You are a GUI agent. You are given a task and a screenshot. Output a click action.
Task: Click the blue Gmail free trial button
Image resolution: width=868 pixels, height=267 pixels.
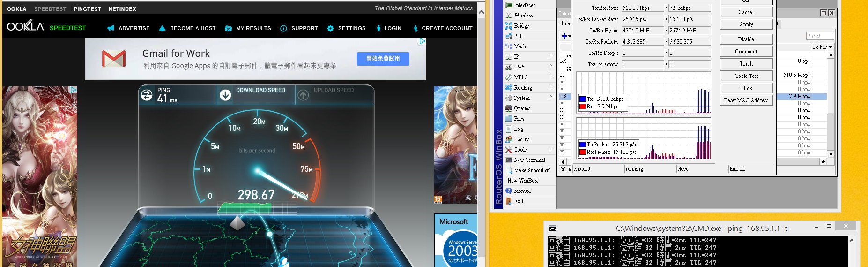pyautogui.click(x=383, y=59)
